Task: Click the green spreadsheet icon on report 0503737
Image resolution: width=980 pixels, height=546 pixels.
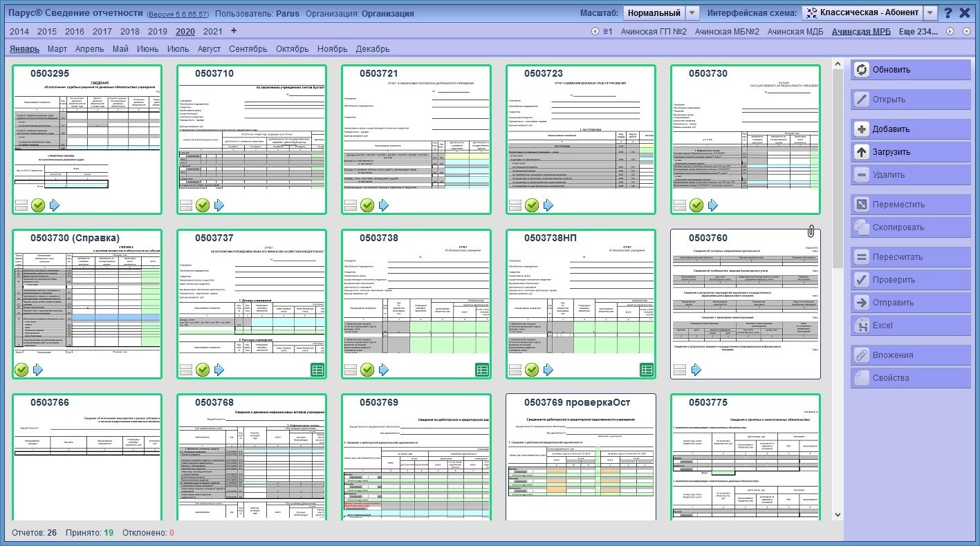Action: tap(317, 370)
